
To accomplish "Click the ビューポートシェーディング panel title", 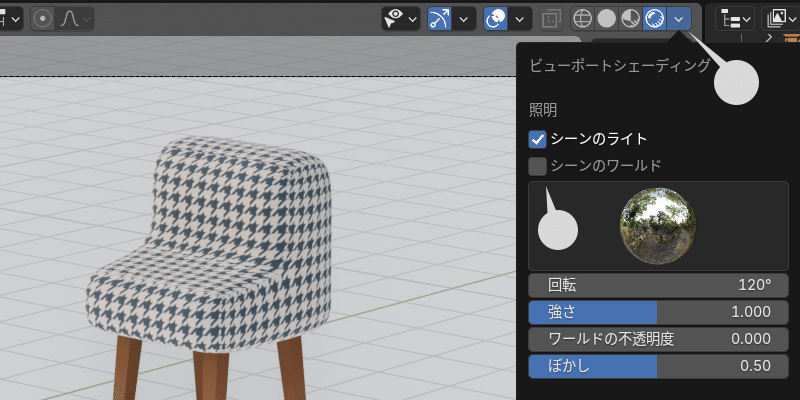I will (x=620, y=66).
